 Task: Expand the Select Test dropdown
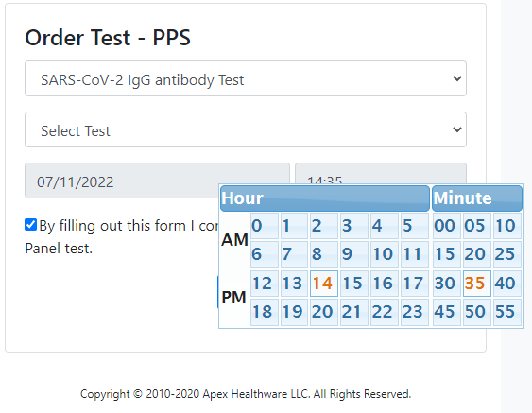[x=246, y=129]
